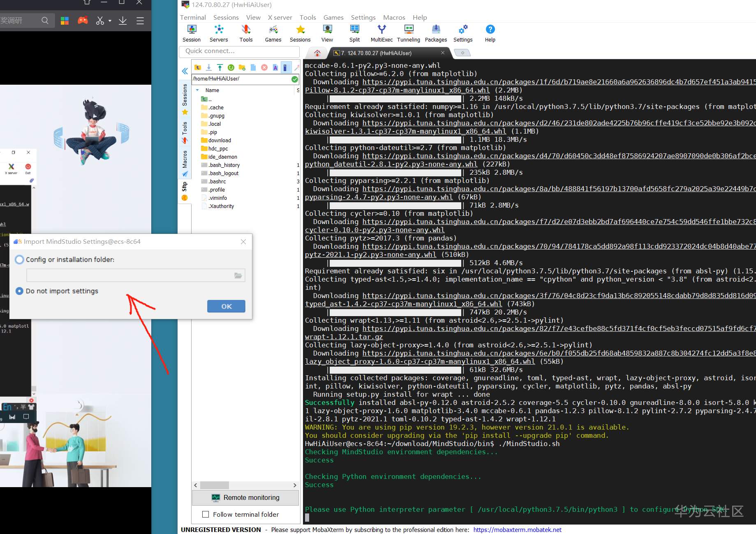Click the Remote monitoring button
The image size is (756, 534).
(x=245, y=498)
